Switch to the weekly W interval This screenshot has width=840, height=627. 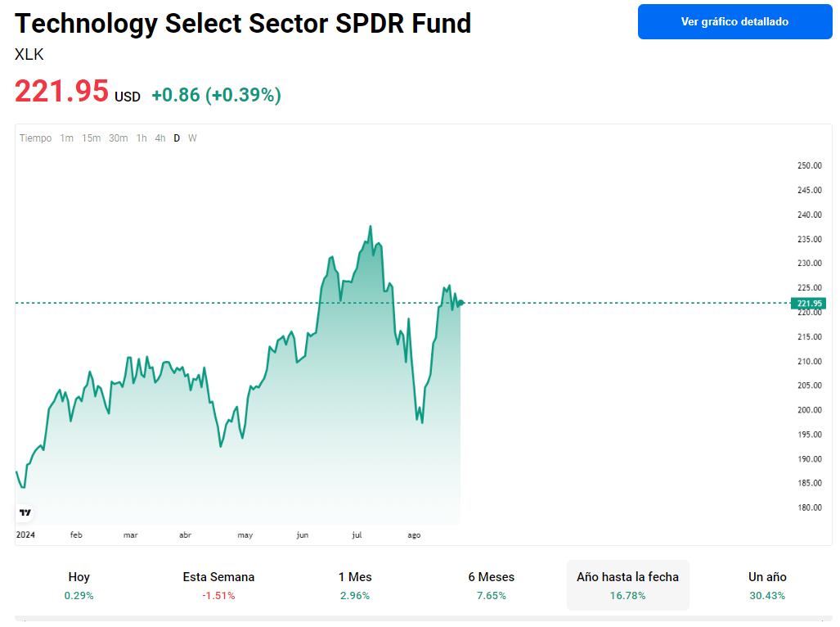pyautogui.click(x=192, y=138)
